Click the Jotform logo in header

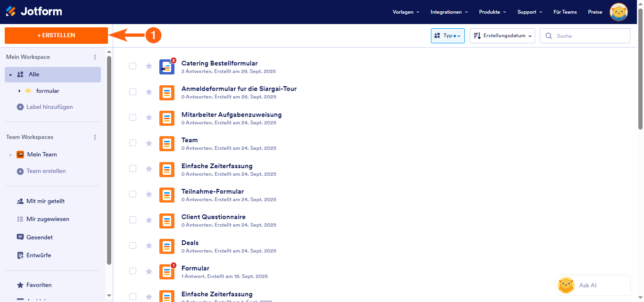pyautogui.click(x=34, y=11)
